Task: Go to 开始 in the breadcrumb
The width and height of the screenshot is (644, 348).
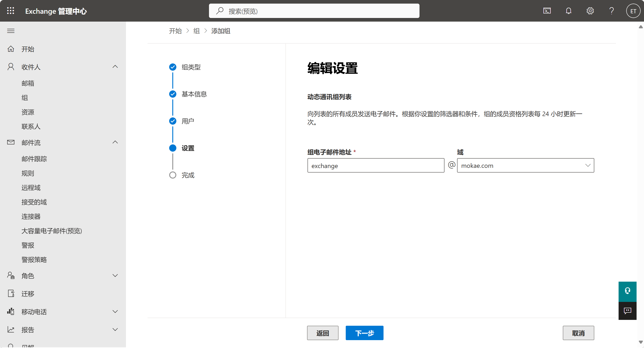Action: (175, 31)
